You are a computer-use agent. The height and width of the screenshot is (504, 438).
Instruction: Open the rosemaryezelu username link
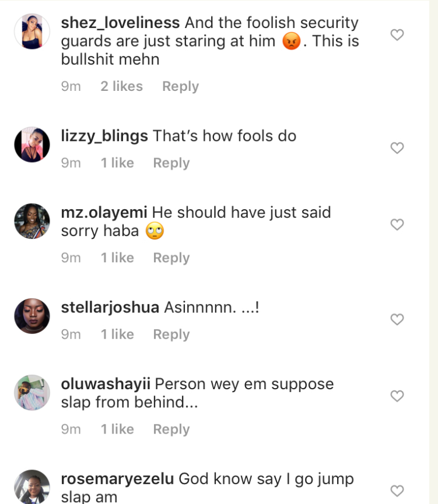[117, 479]
